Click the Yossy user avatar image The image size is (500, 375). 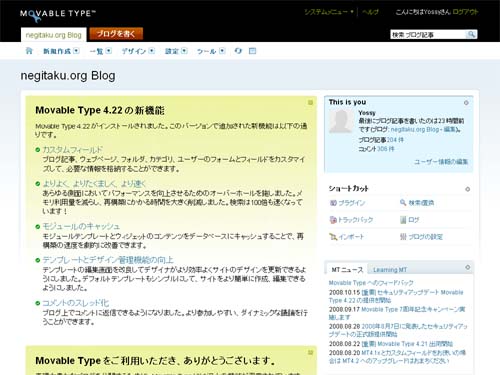[341, 121]
